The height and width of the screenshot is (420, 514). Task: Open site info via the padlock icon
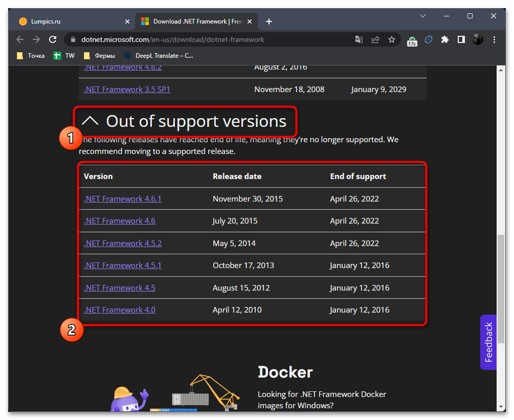pyautogui.click(x=73, y=39)
